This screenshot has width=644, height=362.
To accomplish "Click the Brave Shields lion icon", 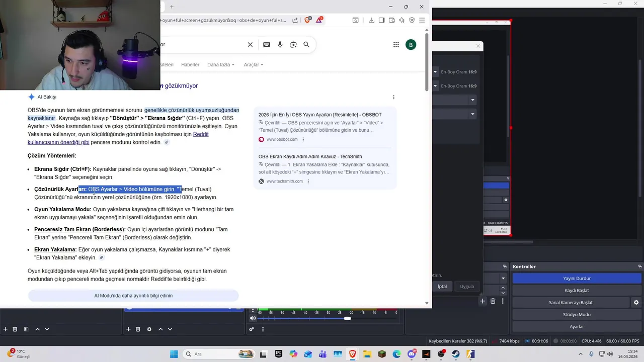I will tap(308, 20).
